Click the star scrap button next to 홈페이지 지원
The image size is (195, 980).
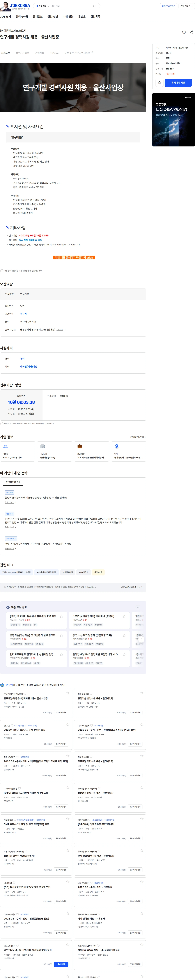(x=159, y=83)
